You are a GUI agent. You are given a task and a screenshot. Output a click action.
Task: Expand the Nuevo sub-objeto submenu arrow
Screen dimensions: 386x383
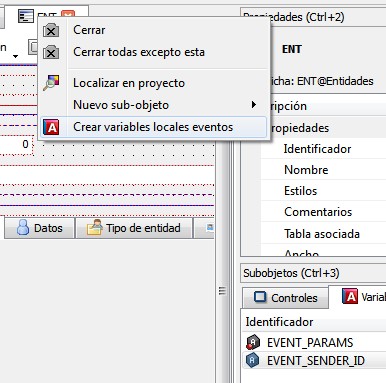[254, 105]
